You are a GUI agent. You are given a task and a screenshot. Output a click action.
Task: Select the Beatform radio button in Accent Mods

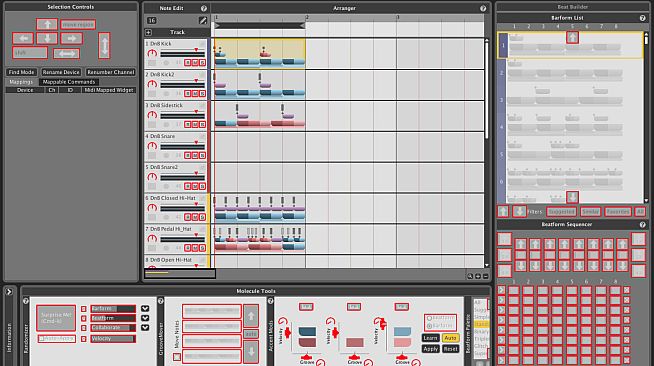pyautogui.click(x=429, y=318)
